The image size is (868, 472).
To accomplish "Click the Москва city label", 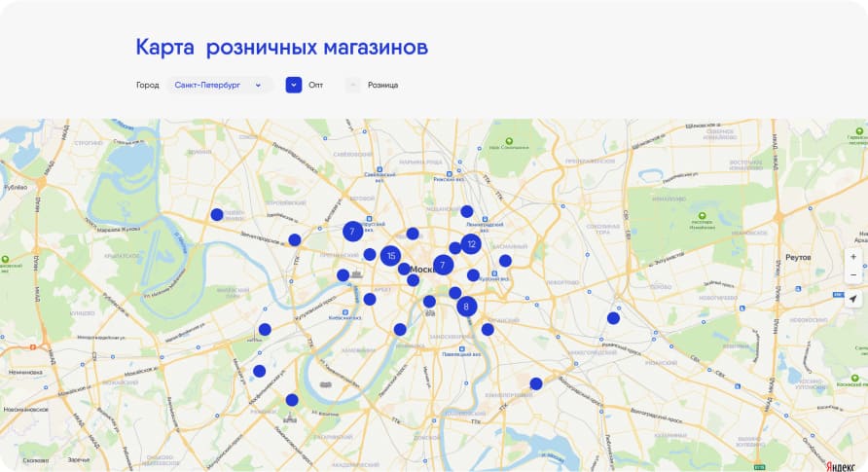I will 424,270.
